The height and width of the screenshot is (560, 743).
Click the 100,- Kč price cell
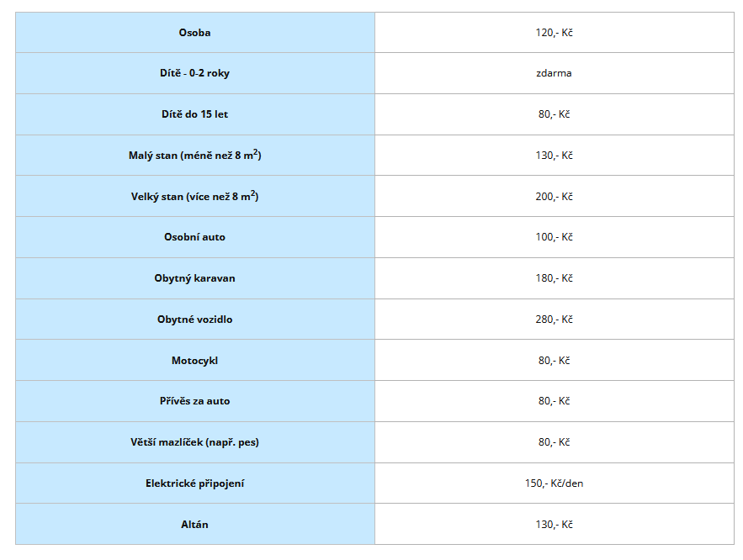click(x=554, y=237)
